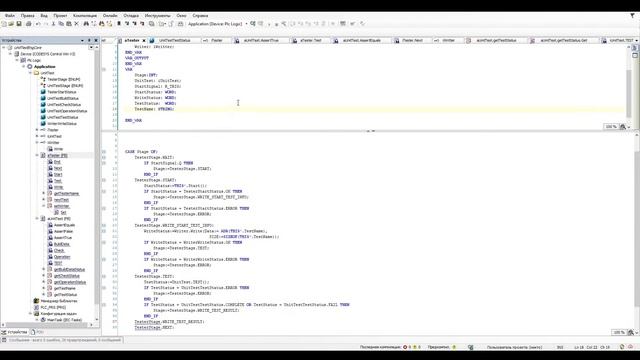Select TesterStage (ENUM) in device tree
Viewport: 640px width, 360px height.
coord(63,80)
